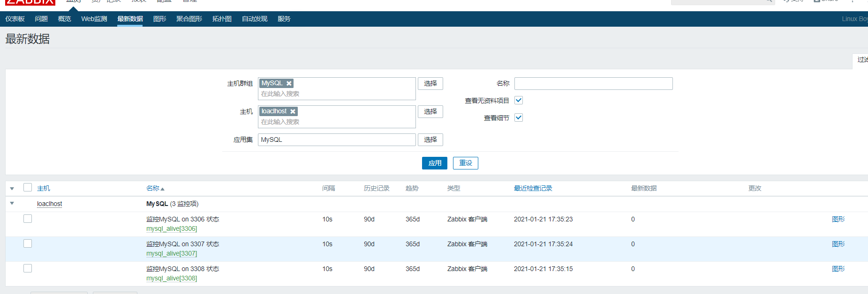Click 监控MySQL on 3308 状态 item name
The width and height of the screenshot is (868, 294).
tap(183, 269)
